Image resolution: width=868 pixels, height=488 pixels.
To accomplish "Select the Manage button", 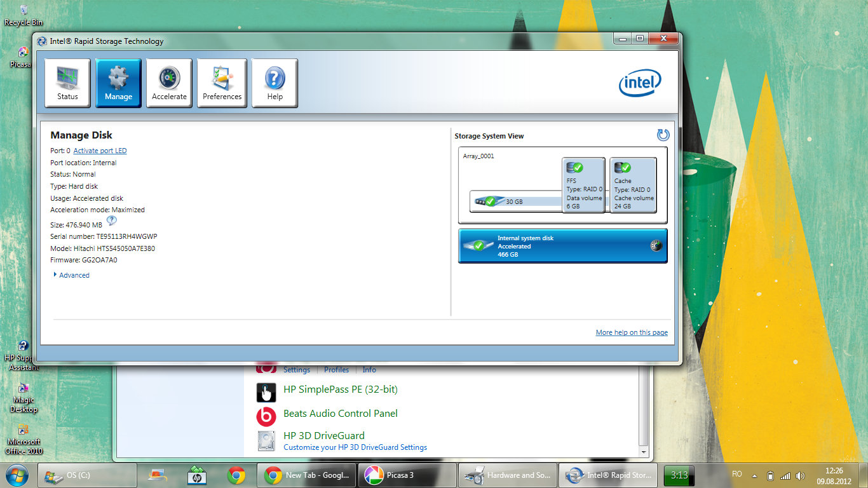I will click(118, 83).
